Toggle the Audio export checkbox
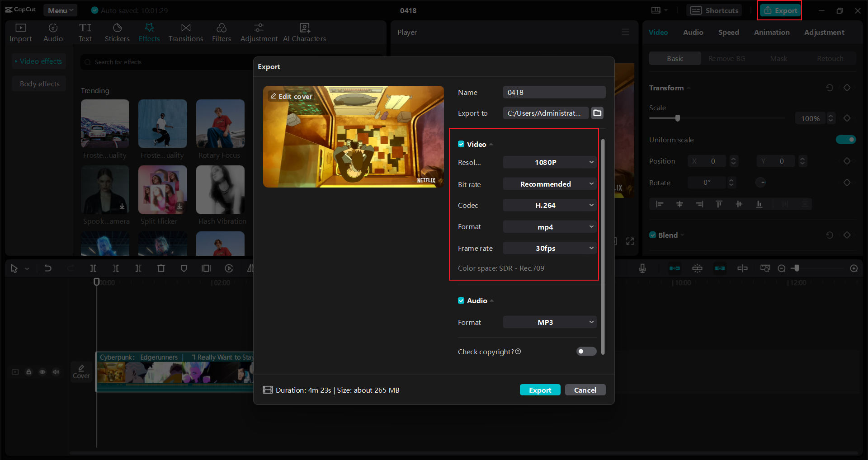This screenshot has height=460, width=868. [x=461, y=300]
